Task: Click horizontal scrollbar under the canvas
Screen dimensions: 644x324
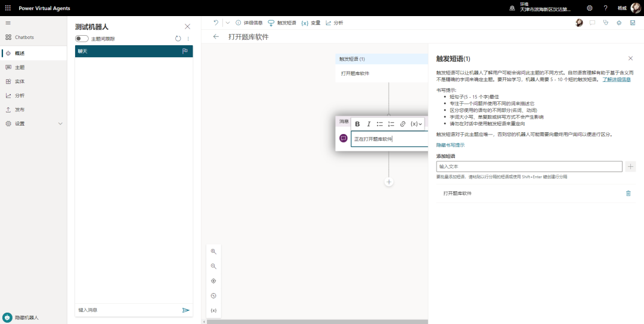Action: tap(317, 322)
